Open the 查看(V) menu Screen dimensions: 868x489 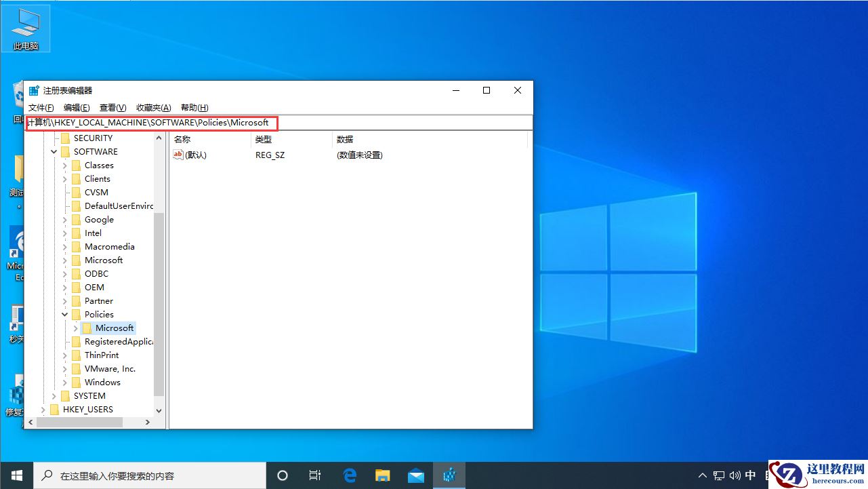click(112, 107)
